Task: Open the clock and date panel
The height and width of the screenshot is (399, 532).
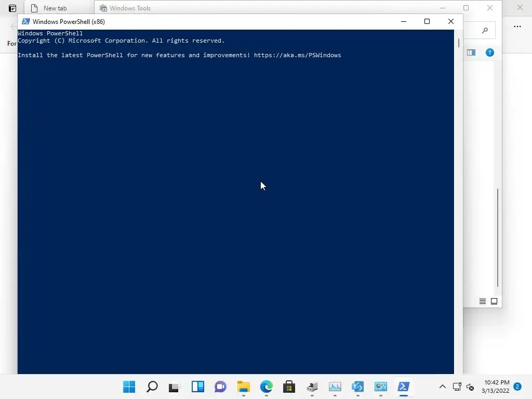Action: [x=495, y=387]
